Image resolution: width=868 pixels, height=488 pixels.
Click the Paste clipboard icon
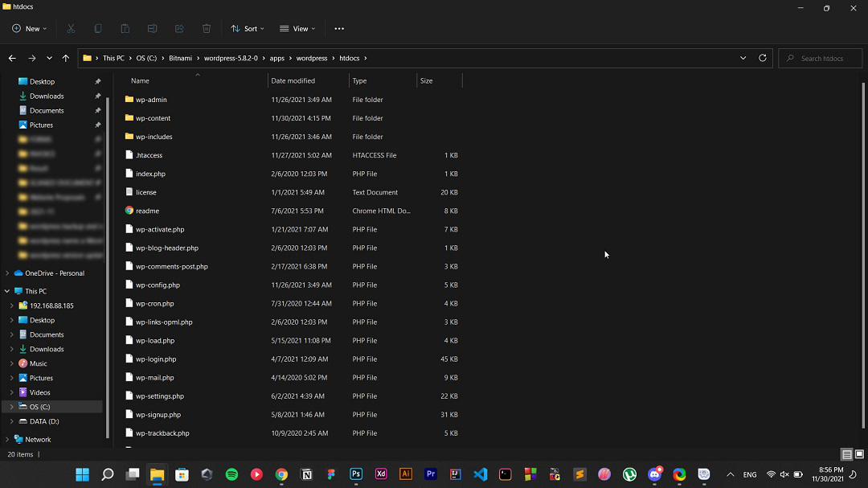[125, 29]
